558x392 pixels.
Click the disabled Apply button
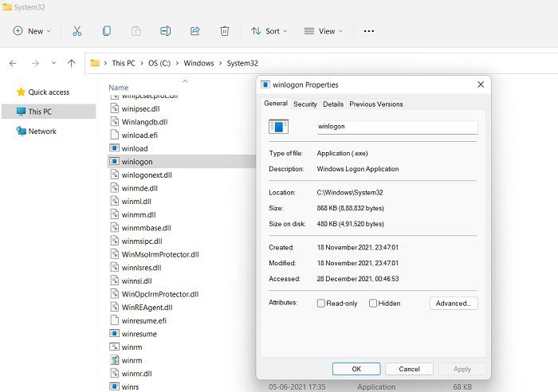click(462, 369)
